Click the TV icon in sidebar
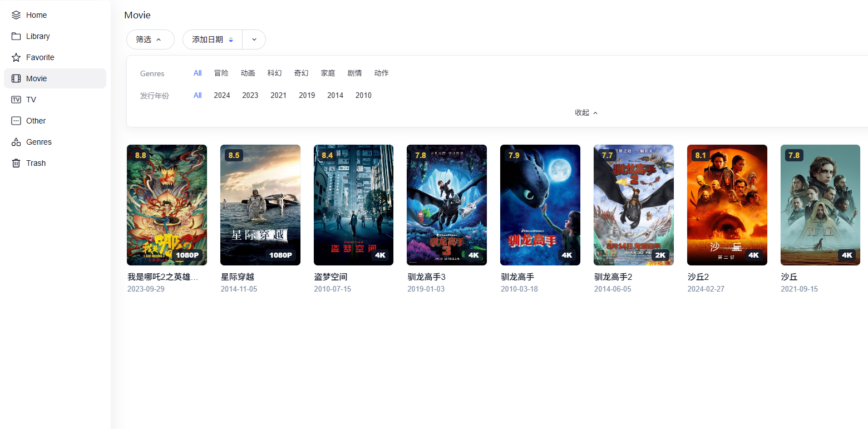Image resolution: width=868 pixels, height=429 pixels. [x=16, y=100]
